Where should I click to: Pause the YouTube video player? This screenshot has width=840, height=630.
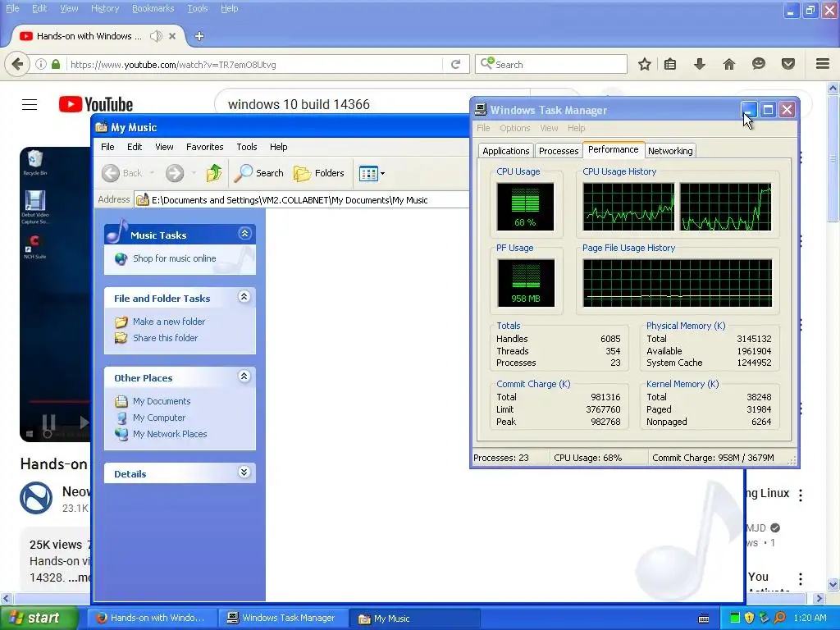(48, 422)
